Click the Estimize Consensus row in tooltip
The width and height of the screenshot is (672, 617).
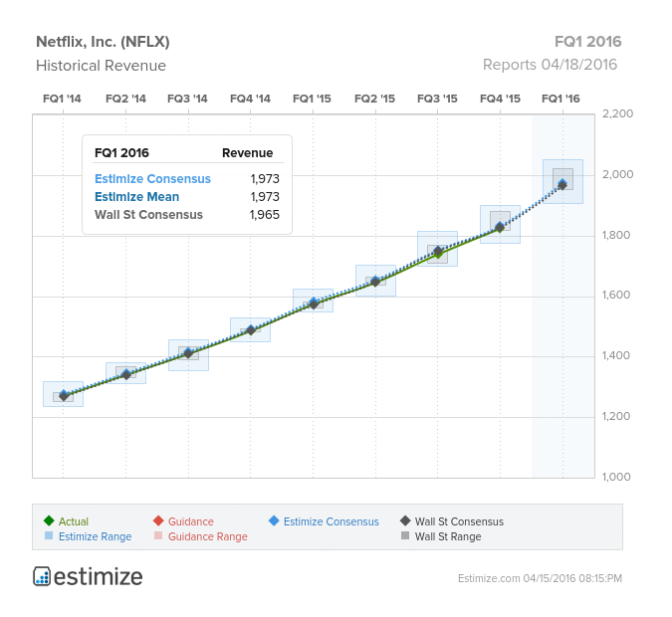pos(187,179)
